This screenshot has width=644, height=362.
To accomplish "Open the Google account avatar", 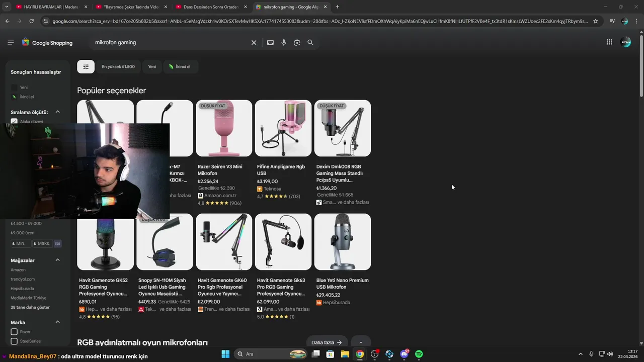I will [626, 42].
